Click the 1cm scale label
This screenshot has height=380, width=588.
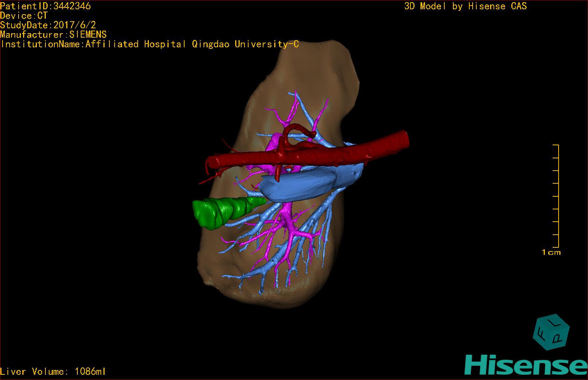coord(551,252)
